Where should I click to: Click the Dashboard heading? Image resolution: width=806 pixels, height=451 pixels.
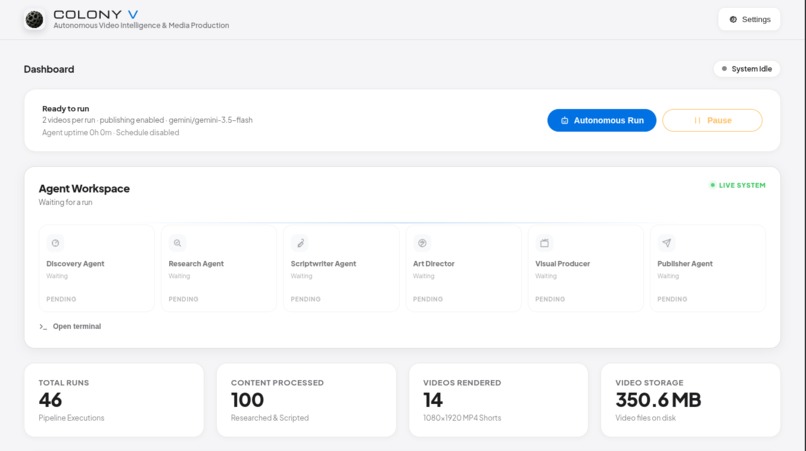click(49, 69)
